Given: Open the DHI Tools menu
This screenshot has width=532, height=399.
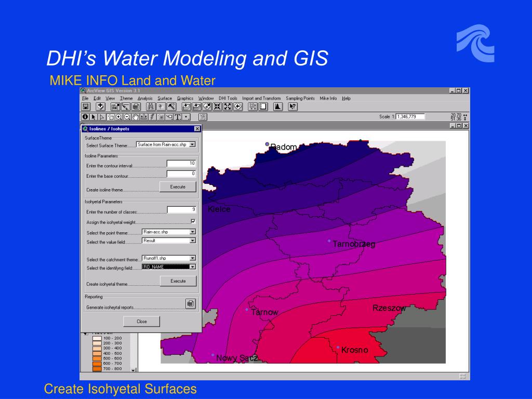Looking at the screenshot, I should (228, 98).
